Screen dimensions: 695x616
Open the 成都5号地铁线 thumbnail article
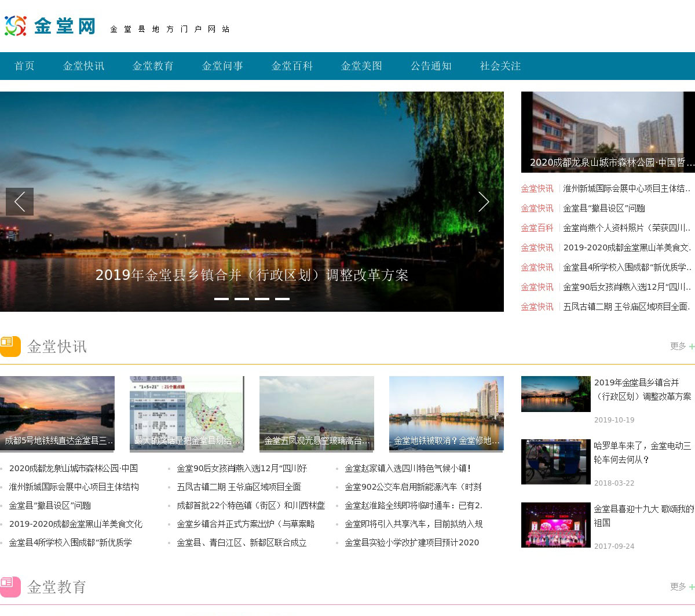coord(57,413)
